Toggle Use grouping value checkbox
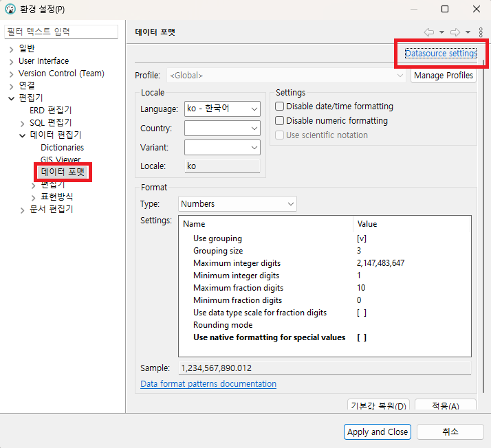The width and height of the screenshot is (491, 448). click(361, 238)
